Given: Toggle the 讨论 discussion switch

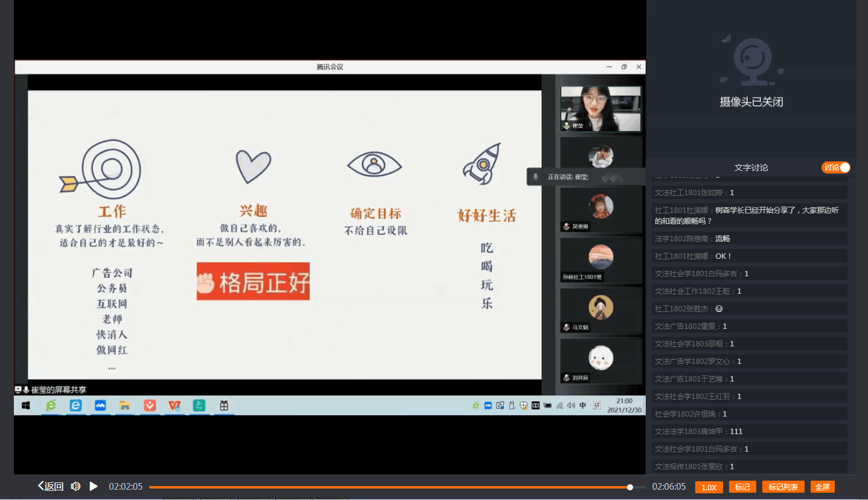Looking at the screenshot, I should (835, 167).
